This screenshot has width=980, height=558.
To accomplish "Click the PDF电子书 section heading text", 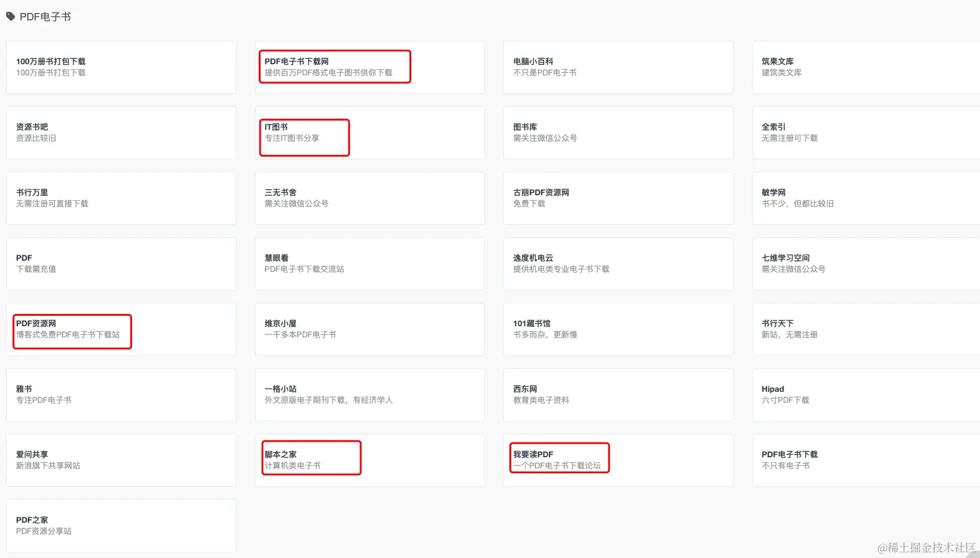I will 45,17.
